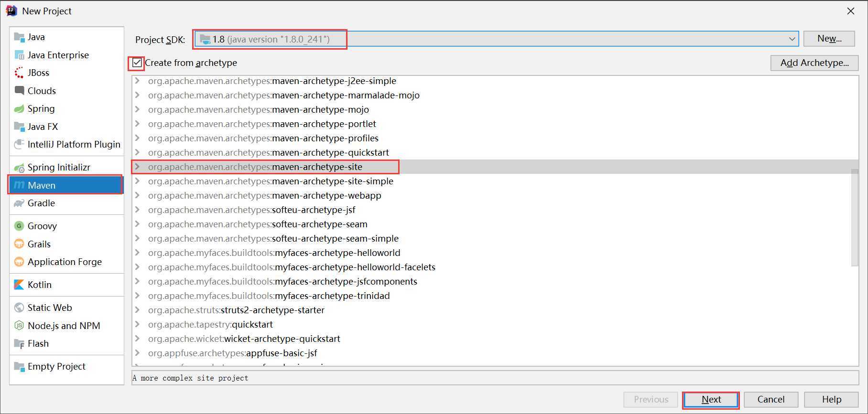Click the Next button
Viewport: 868px width, 414px height.
coord(711,400)
